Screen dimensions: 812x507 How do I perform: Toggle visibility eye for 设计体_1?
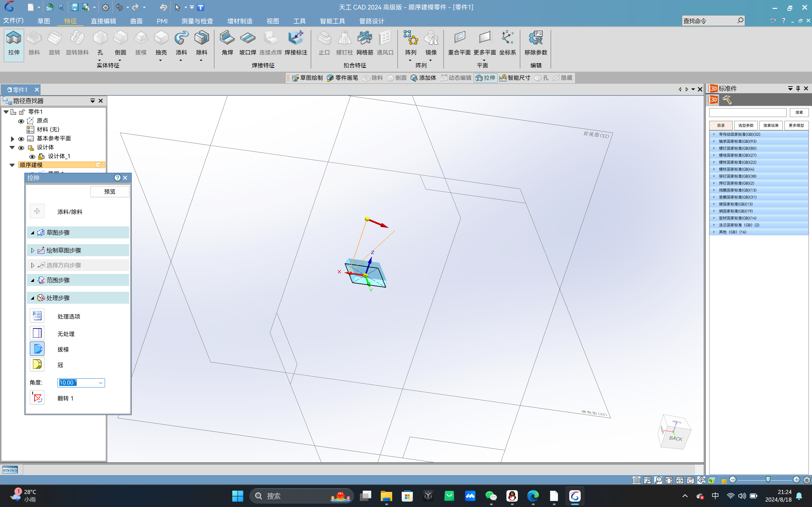point(32,157)
